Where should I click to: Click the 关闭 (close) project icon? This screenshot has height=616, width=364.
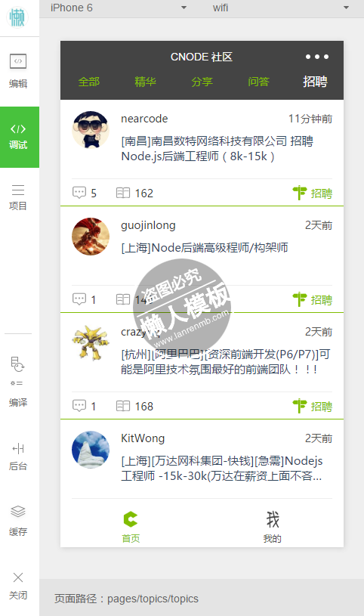18,586
